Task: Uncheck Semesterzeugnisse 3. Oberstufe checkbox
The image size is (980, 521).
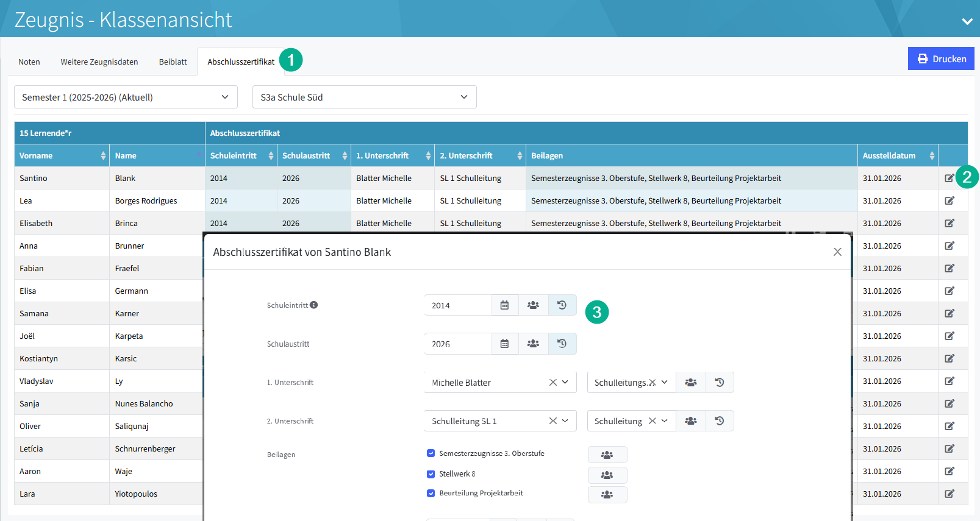Action: coord(431,453)
